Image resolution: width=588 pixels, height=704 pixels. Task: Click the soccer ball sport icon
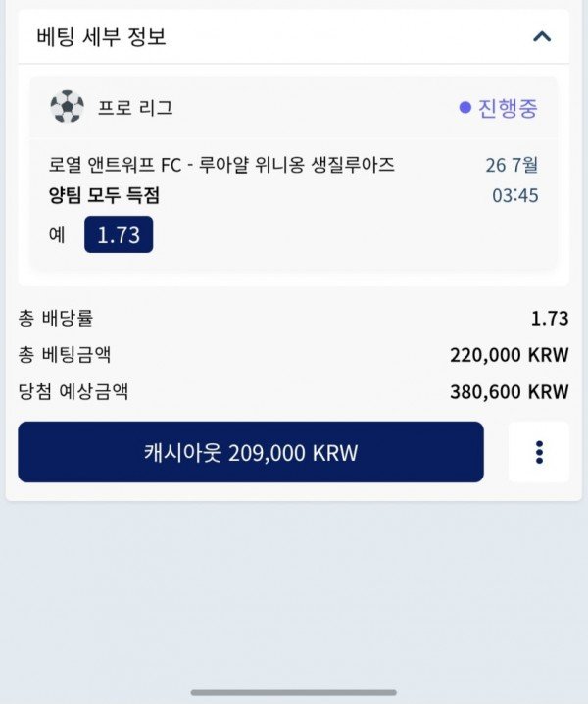[x=68, y=107]
